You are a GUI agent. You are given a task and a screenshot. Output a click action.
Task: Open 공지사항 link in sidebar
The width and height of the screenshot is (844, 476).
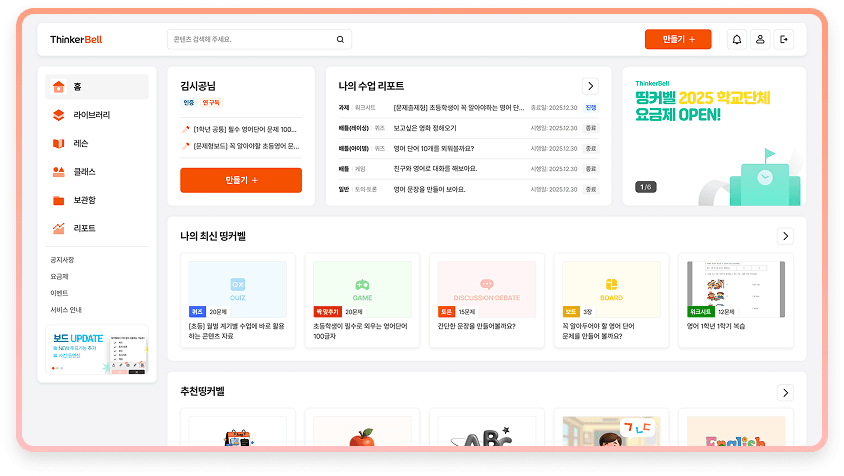click(x=62, y=260)
